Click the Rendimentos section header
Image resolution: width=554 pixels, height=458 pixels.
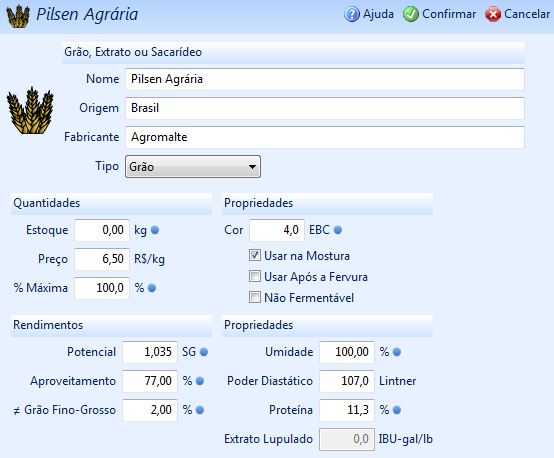(x=111, y=325)
